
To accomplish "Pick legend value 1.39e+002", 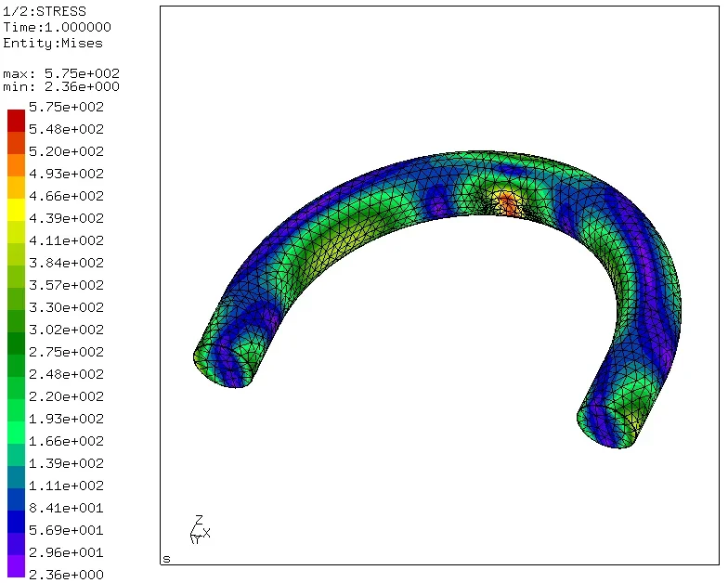I will [67, 463].
